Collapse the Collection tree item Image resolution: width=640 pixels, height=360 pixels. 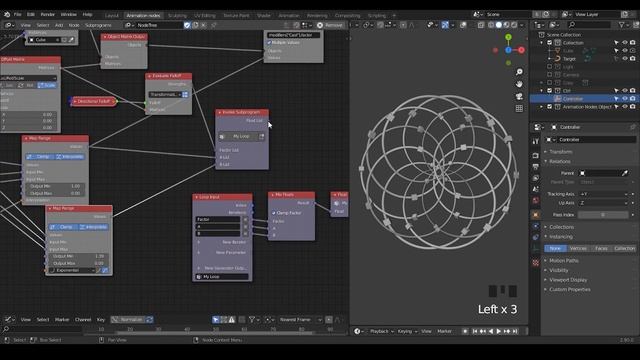pyautogui.click(x=542, y=43)
